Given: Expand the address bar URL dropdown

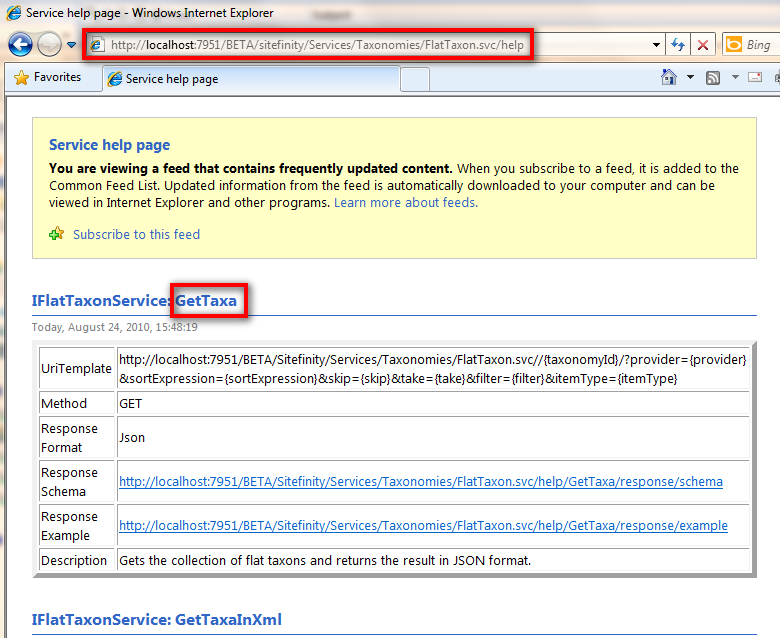Looking at the screenshot, I should 656,45.
